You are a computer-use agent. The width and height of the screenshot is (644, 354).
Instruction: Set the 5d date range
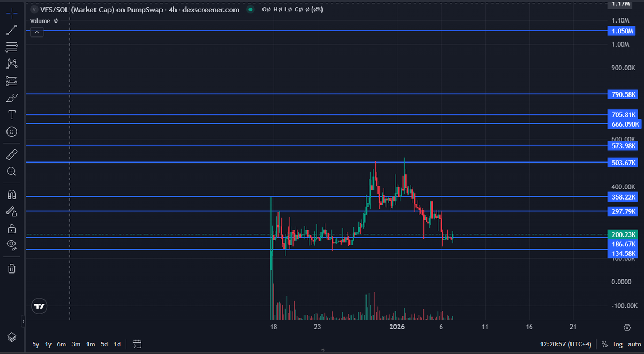click(105, 344)
